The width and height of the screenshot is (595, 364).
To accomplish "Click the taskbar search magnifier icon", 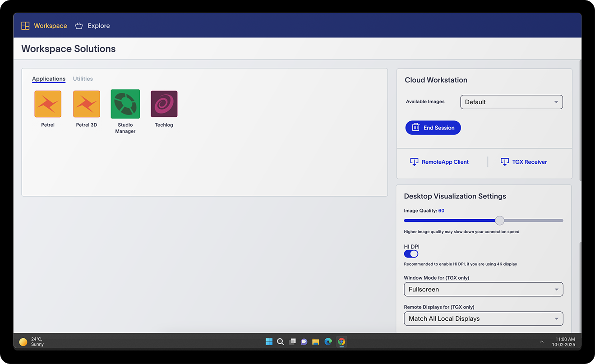I will [x=281, y=341].
